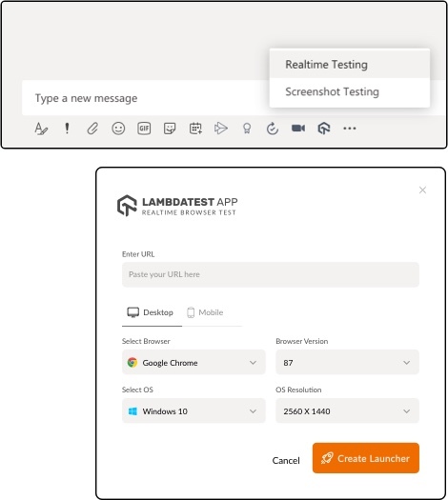The image size is (448, 500).
Task: Cancel the LambdaTest dialog
Action: 286,460
